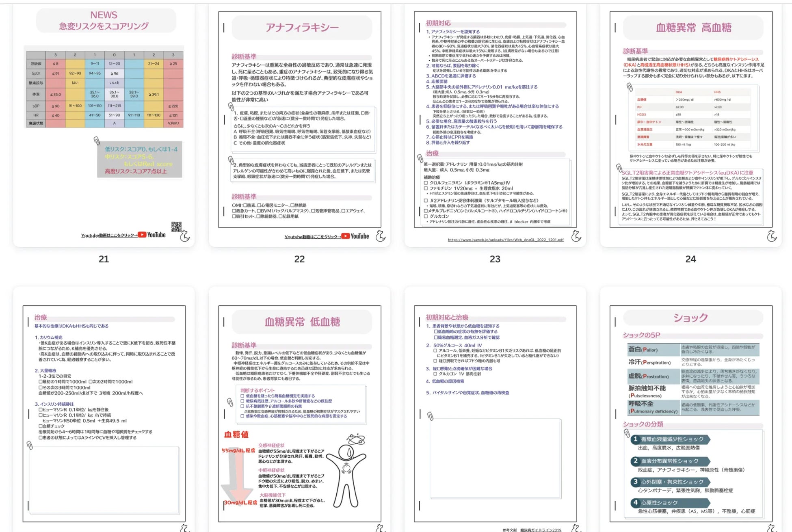Click the QR code on page 21
The width and height of the screenshot is (792, 532).
click(x=176, y=227)
